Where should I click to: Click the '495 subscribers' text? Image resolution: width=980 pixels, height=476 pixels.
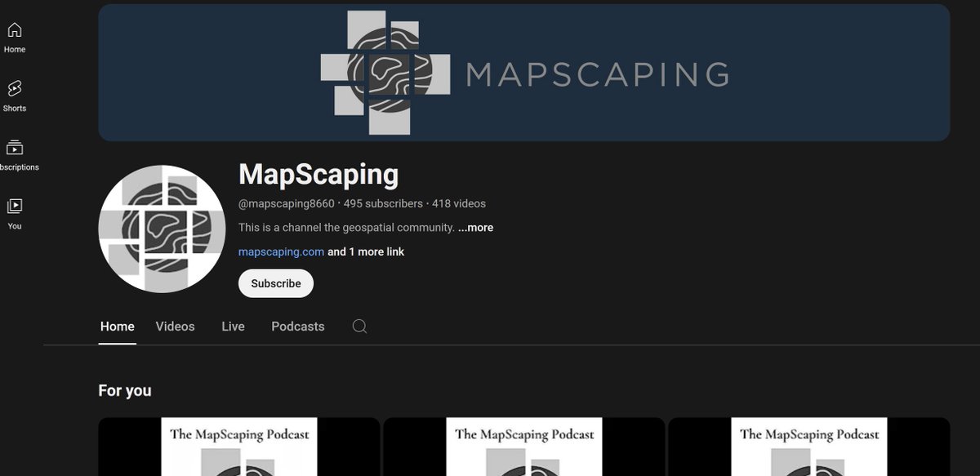pyautogui.click(x=383, y=204)
